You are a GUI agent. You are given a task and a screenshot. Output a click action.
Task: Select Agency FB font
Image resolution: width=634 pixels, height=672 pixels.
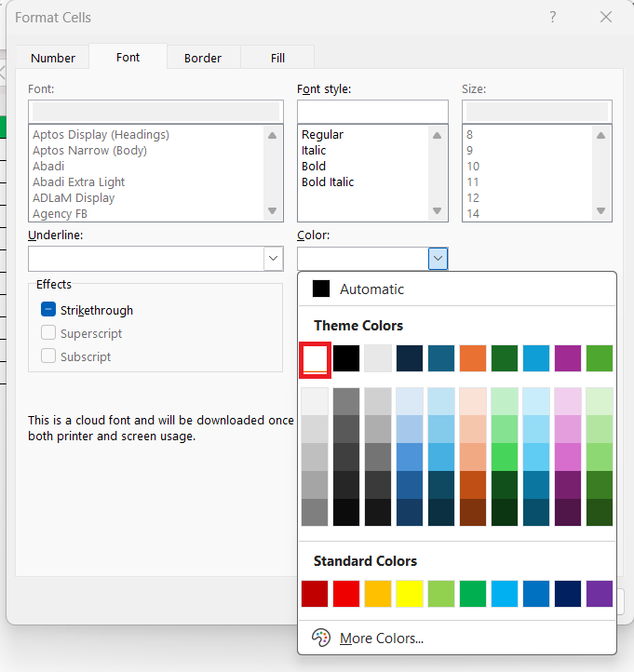coord(60,214)
